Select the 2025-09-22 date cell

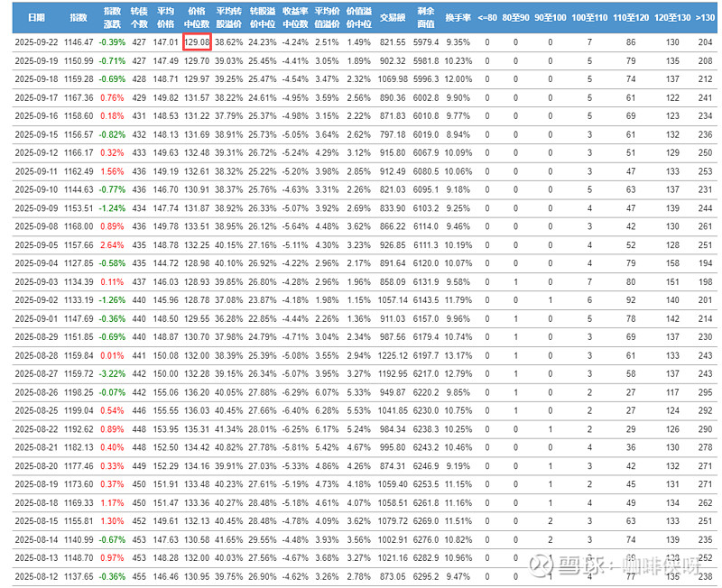click(35, 42)
